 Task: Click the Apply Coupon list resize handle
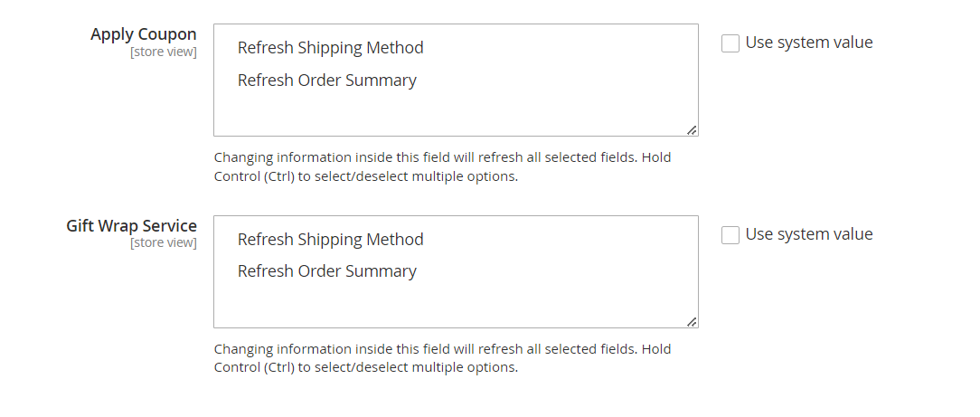[x=692, y=130]
